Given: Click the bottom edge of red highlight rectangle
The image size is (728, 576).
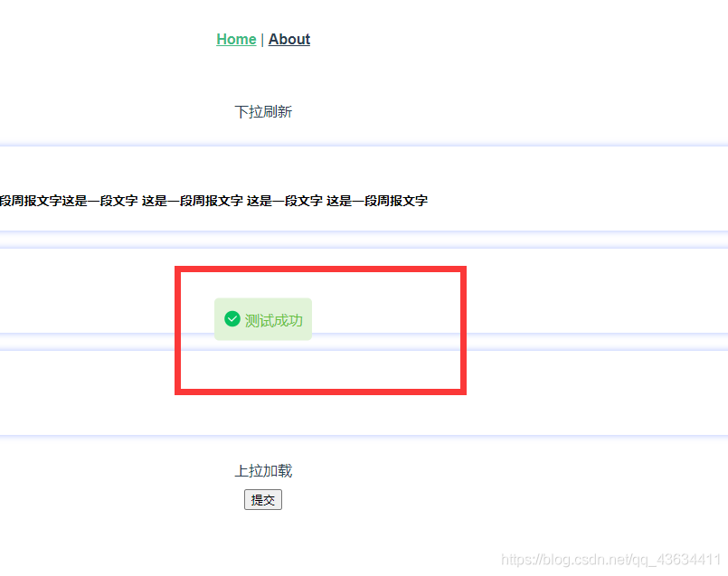Looking at the screenshot, I should pos(320,391).
